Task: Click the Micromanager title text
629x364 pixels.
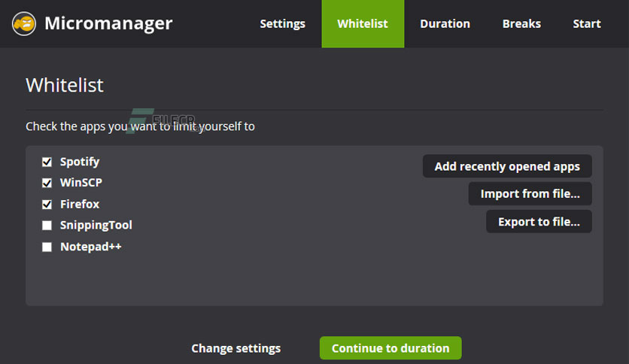Action: point(108,23)
